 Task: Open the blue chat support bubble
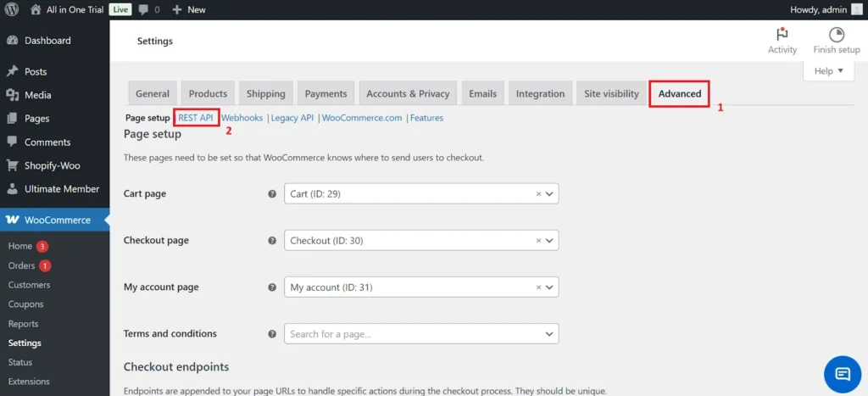(842, 373)
